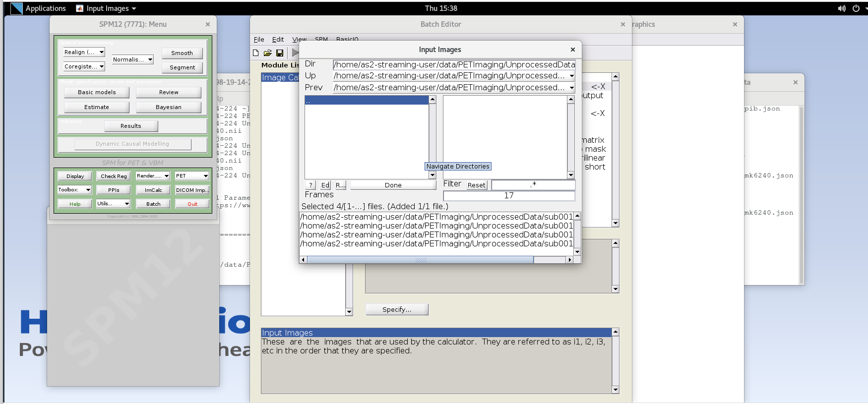
Task: Click the Basic models button
Action: (x=97, y=92)
